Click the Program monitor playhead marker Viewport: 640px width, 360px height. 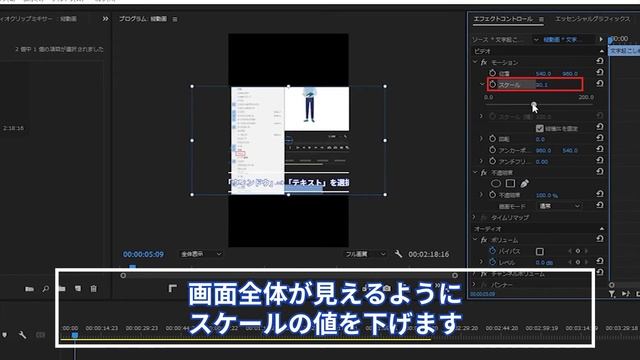pos(132,267)
